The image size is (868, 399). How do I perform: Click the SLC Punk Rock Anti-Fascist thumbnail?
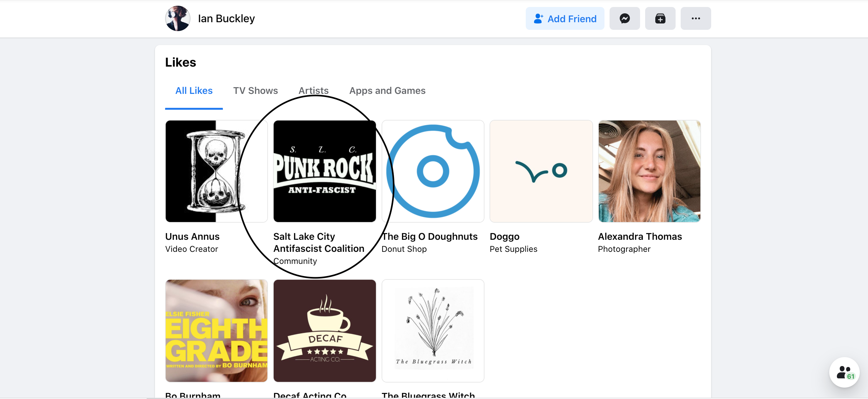[324, 171]
